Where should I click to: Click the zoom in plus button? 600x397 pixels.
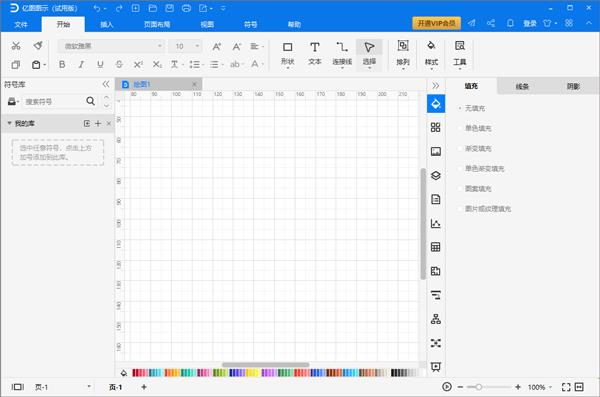point(518,387)
